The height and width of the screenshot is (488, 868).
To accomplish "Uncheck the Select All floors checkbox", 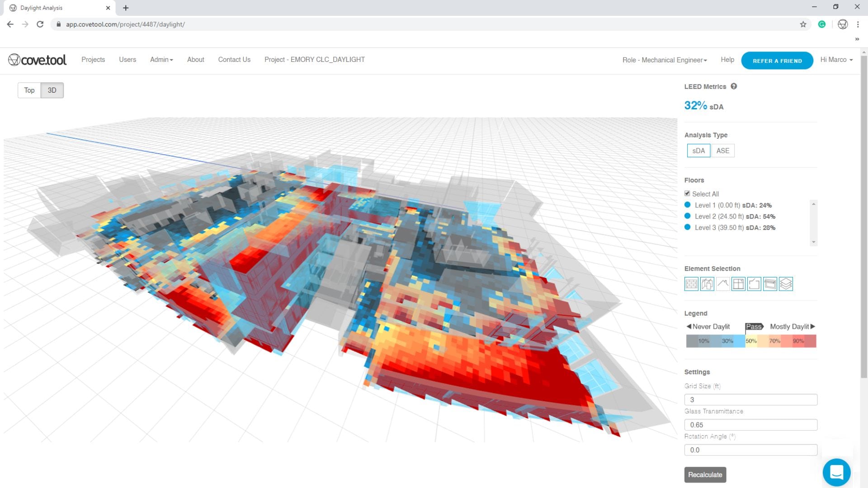I will click(x=687, y=193).
